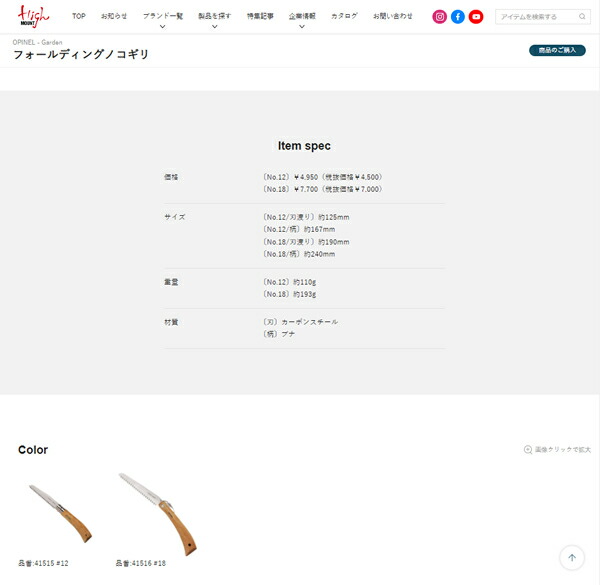600x585 pixels.
Task: Click the image zoom magnifier icon
Action: (528, 450)
